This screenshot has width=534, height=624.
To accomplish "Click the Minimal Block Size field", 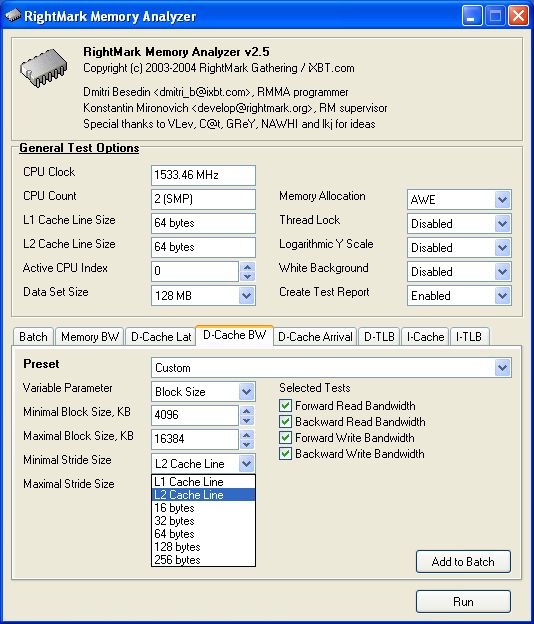I will click(x=195, y=415).
